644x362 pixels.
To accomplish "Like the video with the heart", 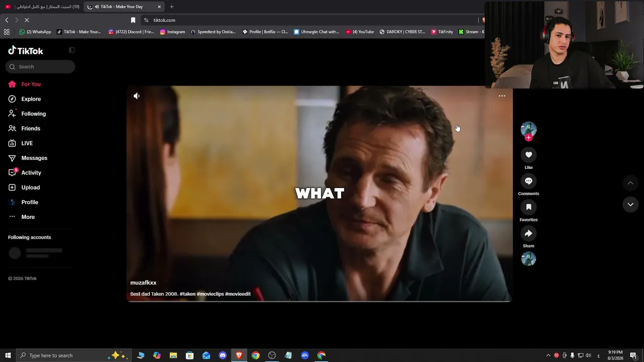I will [528, 155].
